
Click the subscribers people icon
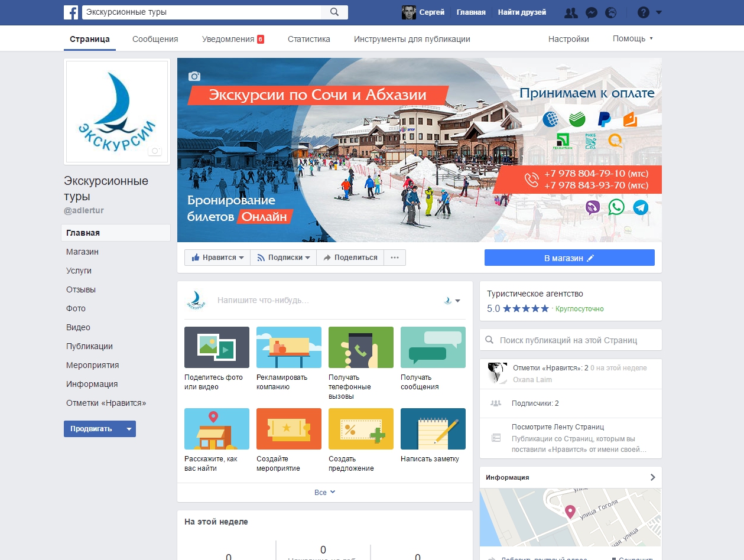click(496, 403)
